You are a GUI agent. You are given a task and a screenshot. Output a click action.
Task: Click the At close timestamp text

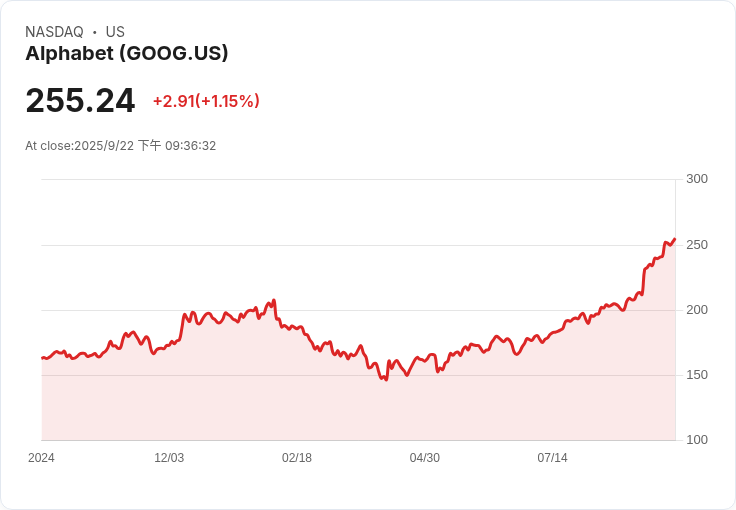[x=120, y=146]
